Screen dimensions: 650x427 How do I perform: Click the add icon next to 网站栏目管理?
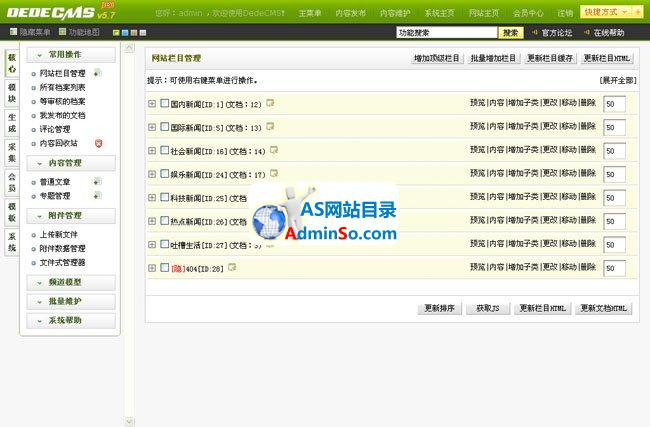pyautogui.click(x=97, y=73)
